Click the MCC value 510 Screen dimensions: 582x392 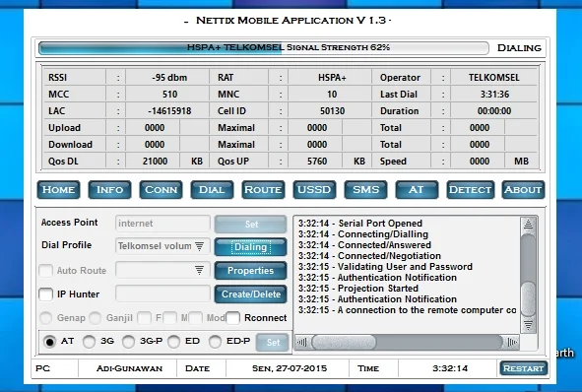pos(169,95)
